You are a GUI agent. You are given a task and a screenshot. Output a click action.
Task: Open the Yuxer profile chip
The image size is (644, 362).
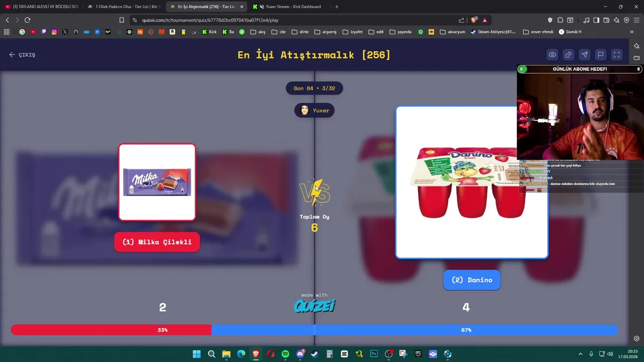(314, 111)
